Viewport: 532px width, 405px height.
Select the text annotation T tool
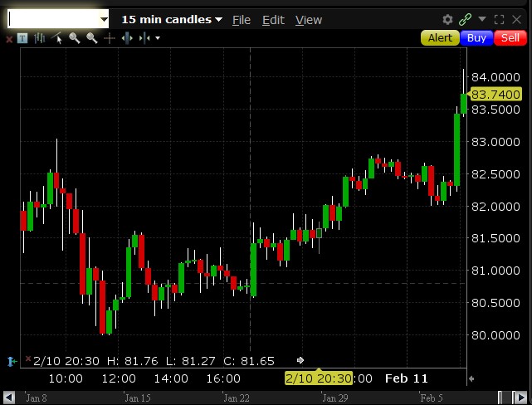point(22,38)
